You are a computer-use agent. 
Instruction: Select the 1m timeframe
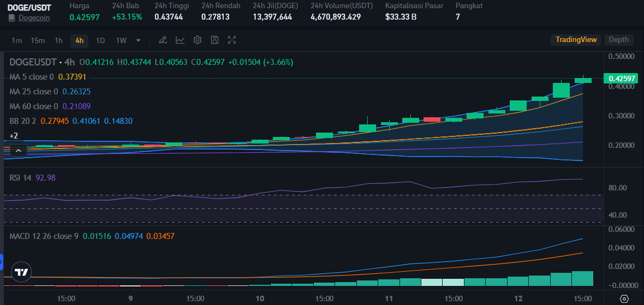16,40
